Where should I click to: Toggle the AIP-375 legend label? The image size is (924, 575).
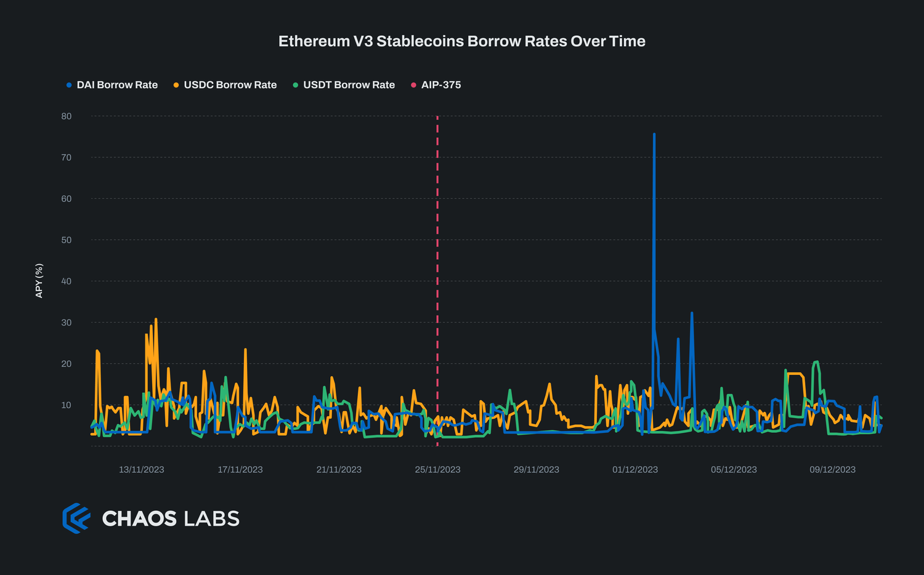[441, 85]
